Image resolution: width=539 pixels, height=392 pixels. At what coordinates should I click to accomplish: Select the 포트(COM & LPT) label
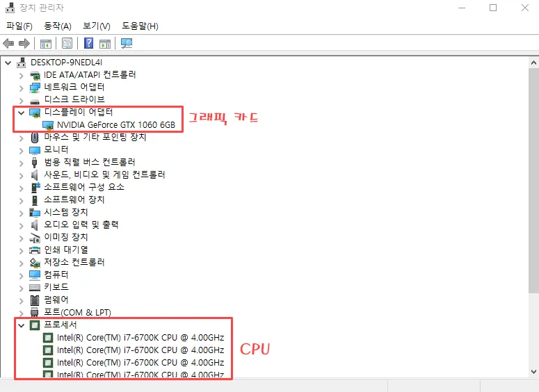[x=77, y=312]
